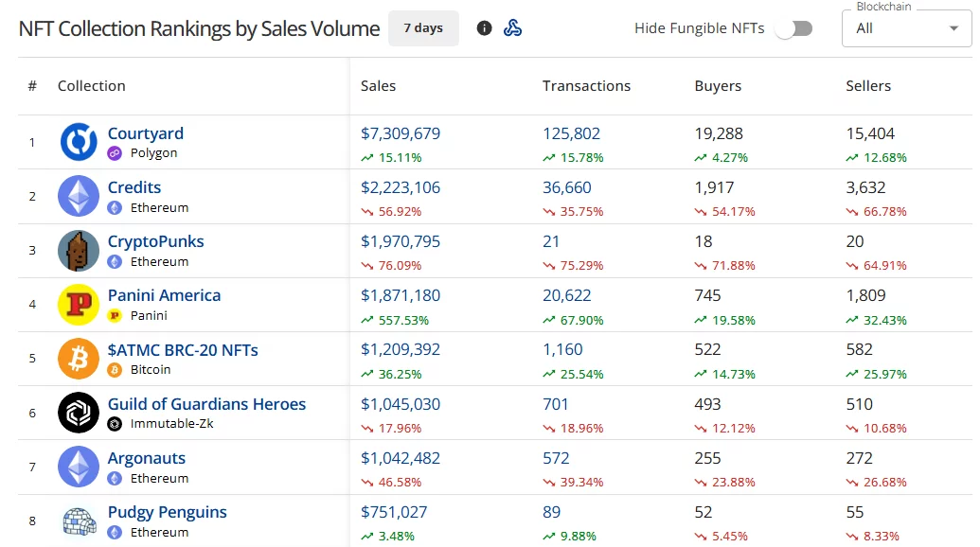Click the CryptoPunks avatar image
Screen dimensions: 980x547
(x=79, y=251)
